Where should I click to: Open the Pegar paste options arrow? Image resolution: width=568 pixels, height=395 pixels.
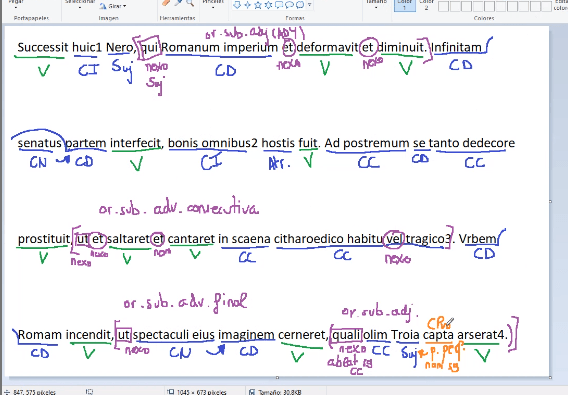pos(16,7)
